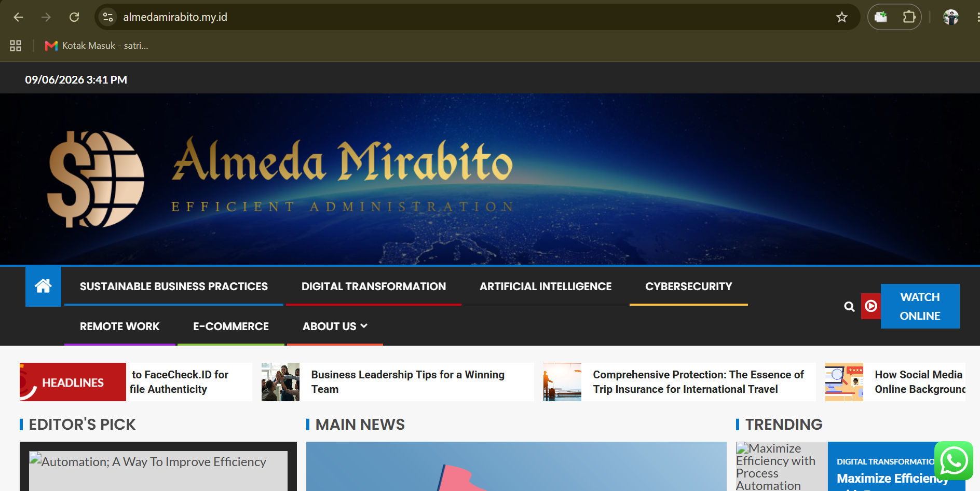Click the installed extension icon beside puzzle
The image size is (980, 491).
point(881,17)
